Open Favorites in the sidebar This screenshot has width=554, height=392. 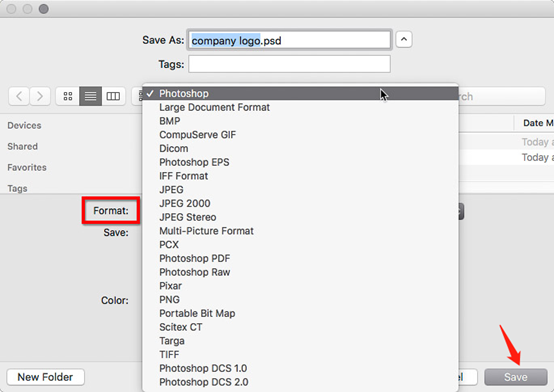[27, 168]
